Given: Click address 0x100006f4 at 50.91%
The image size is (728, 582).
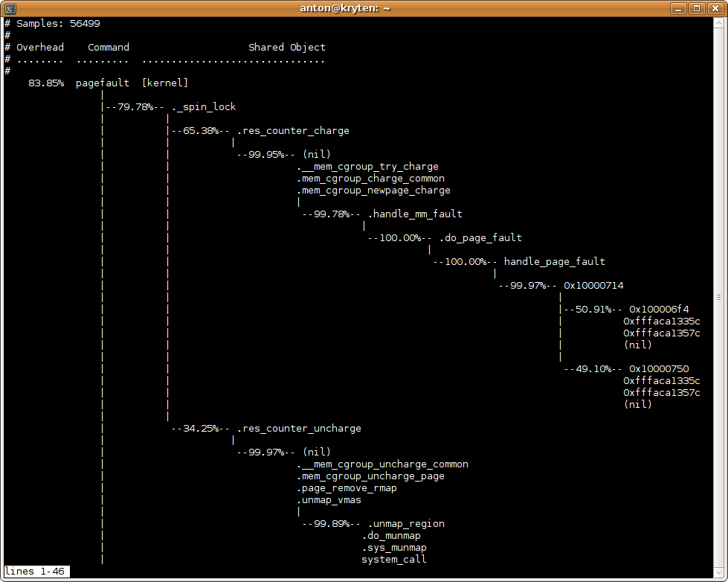Looking at the screenshot, I should [x=659, y=310].
